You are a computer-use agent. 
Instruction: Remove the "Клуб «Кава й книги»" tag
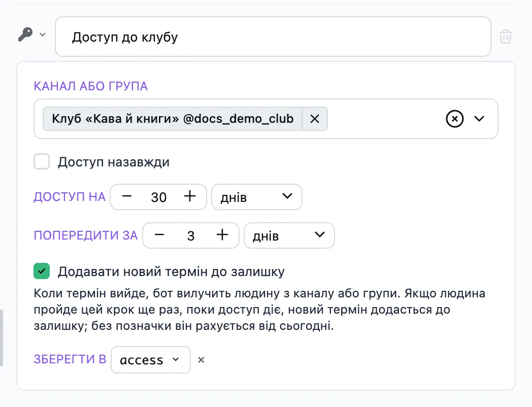tap(315, 119)
